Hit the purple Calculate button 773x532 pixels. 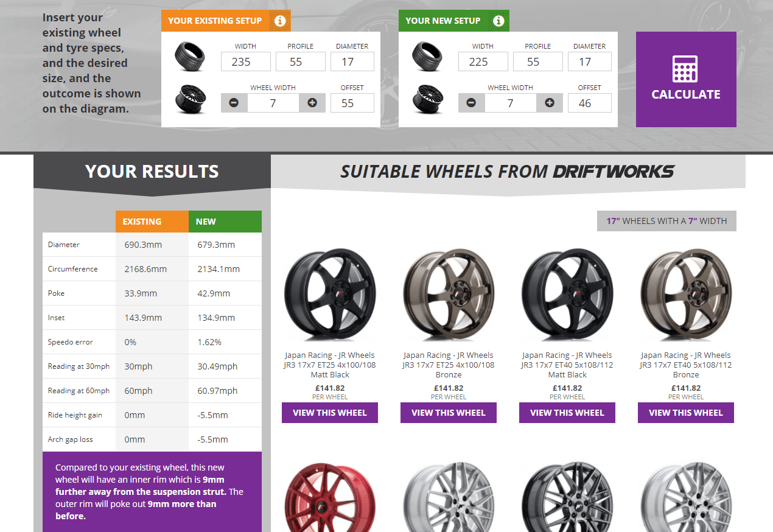click(x=686, y=79)
